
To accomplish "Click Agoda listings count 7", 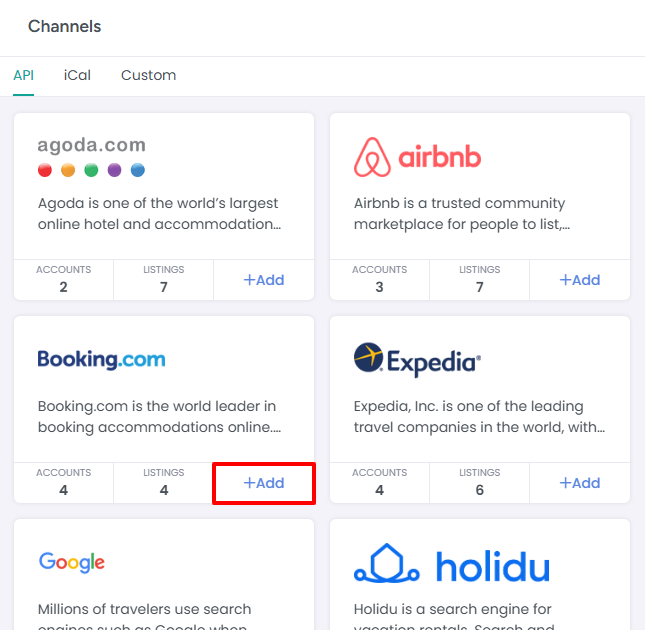I will point(164,280).
